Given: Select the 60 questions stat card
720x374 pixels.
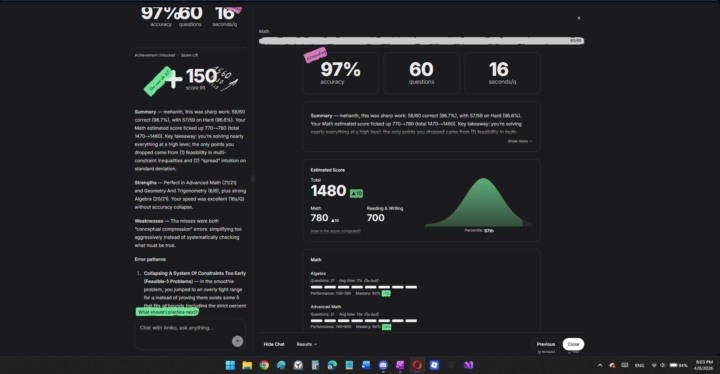Looking at the screenshot, I should [x=421, y=73].
